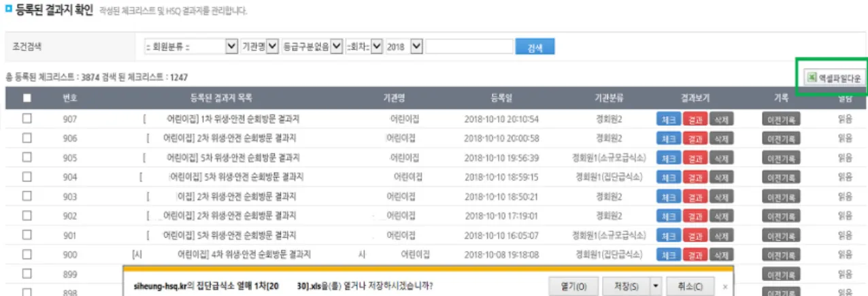The image size is (868, 296).
Task: Click the search keyword text field
Action: pyautogui.click(x=470, y=46)
